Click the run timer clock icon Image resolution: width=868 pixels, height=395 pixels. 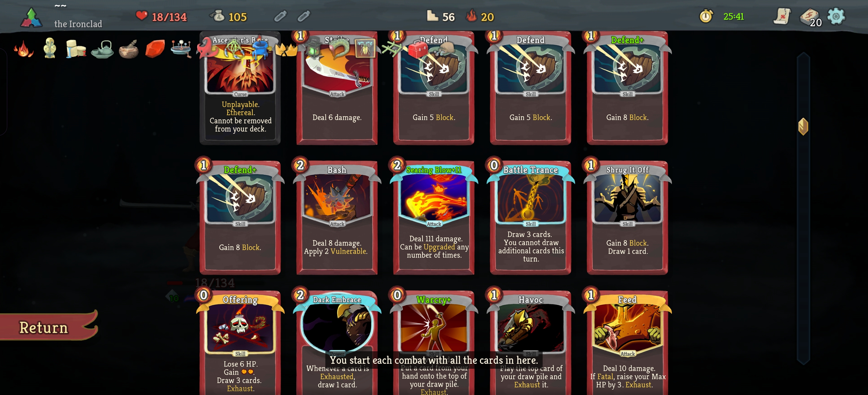pyautogui.click(x=706, y=16)
